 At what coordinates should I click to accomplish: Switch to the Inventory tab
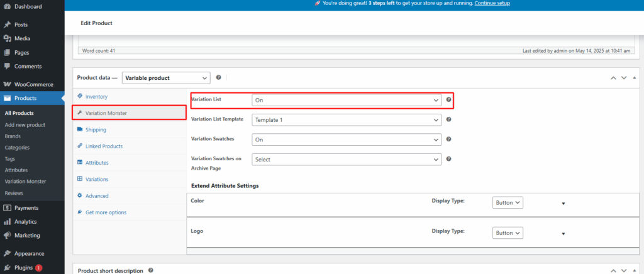pyautogui.click(x=130, y=96)
